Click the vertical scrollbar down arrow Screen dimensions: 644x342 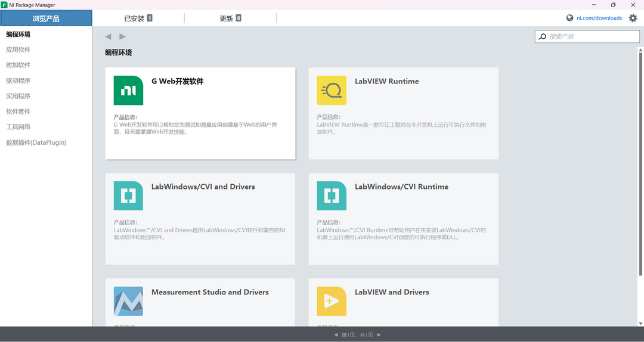[640, 323]
